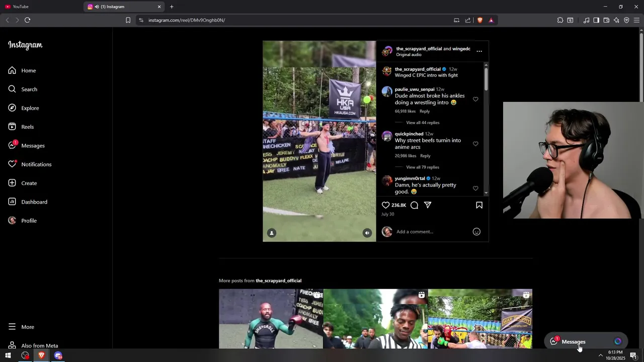This screenshot has height=362, width=644.
Task: Expand View all 44 replies
Action: [423, 123]
